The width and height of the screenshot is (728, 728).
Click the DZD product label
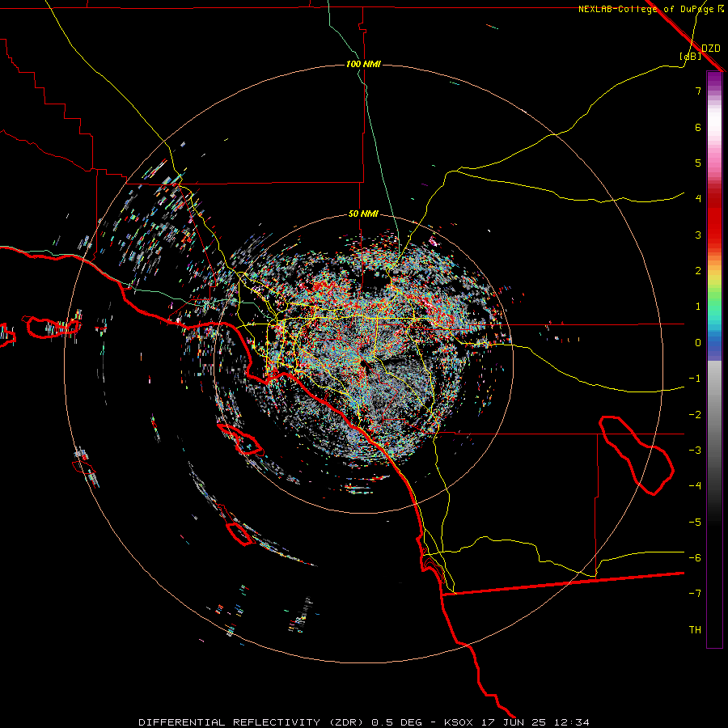tap(711, 49)
